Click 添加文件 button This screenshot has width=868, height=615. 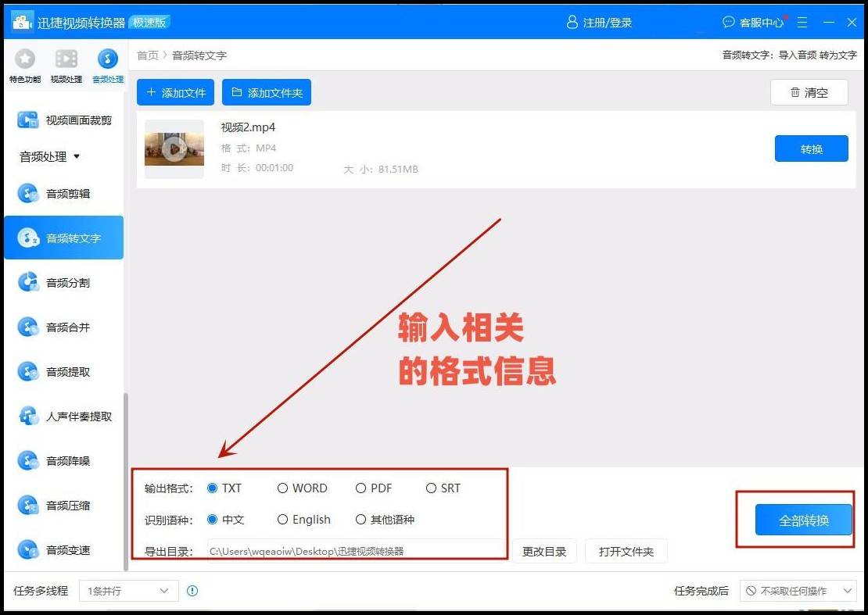pos(175,92)
